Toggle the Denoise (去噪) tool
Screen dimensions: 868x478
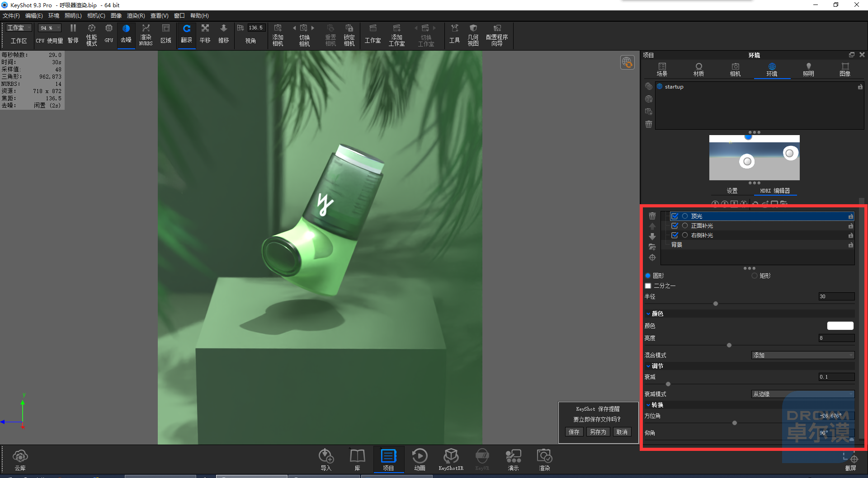[126, 34]
